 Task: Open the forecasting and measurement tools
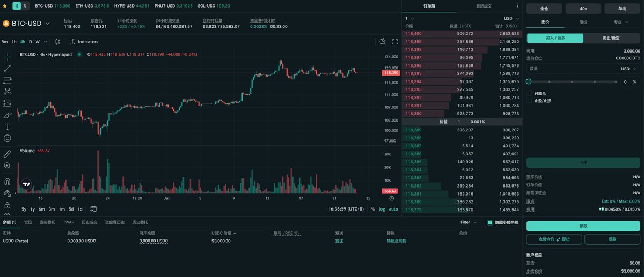point(8,103)
